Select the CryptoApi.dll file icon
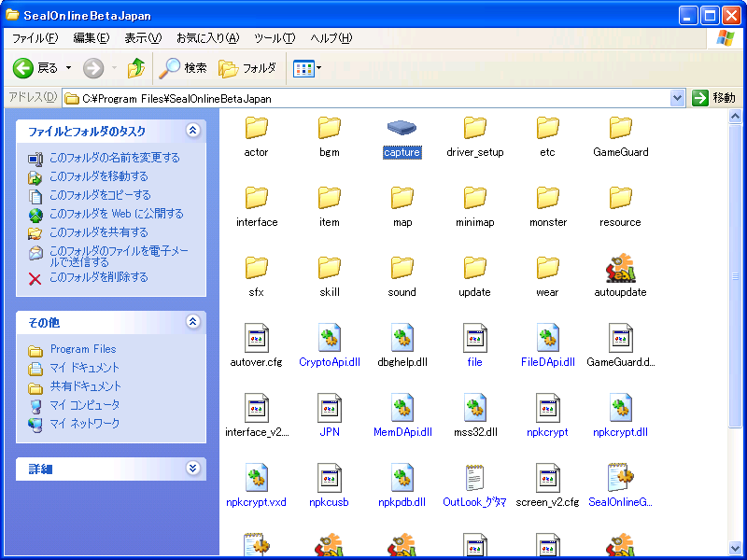The height and width of the screenshot is (560, 747). point(330,339)
